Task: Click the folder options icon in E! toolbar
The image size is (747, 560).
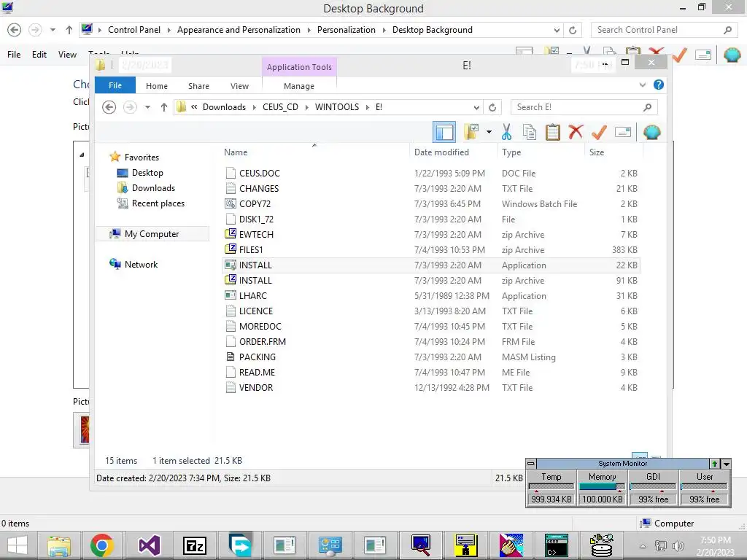Action: [x=472, y=132]
